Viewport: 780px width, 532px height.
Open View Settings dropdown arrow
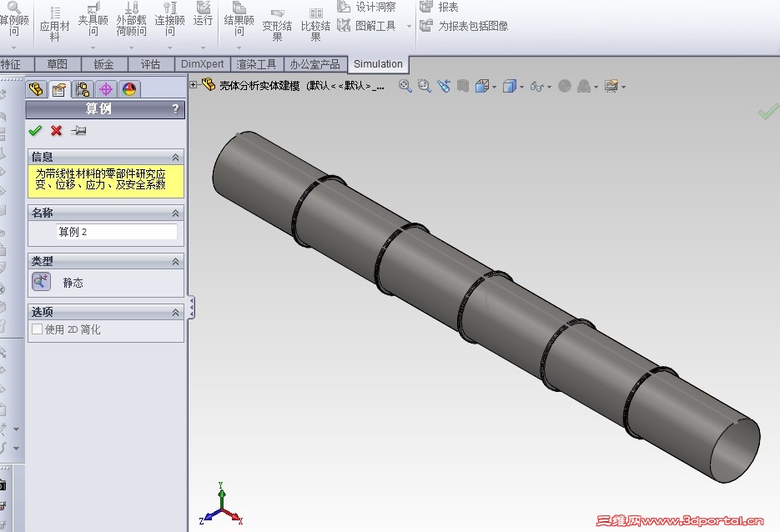(x=623, y=87)
